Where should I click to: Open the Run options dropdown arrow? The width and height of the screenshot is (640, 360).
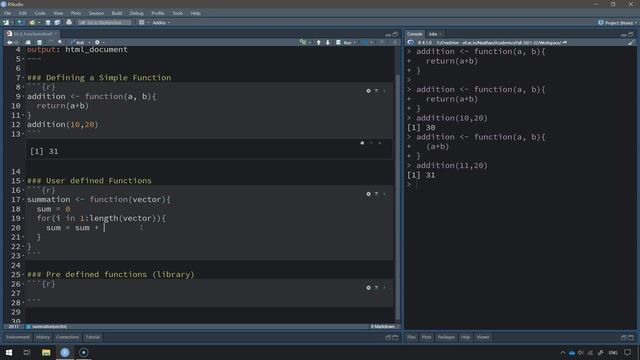tap(355, 42)
